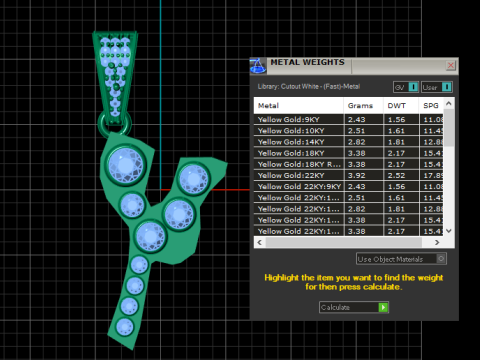Image resolution: width=480 pixels, height=360 pixels.
Task: Click the scroll left arrow under the table
Action: tap(260, 242)
